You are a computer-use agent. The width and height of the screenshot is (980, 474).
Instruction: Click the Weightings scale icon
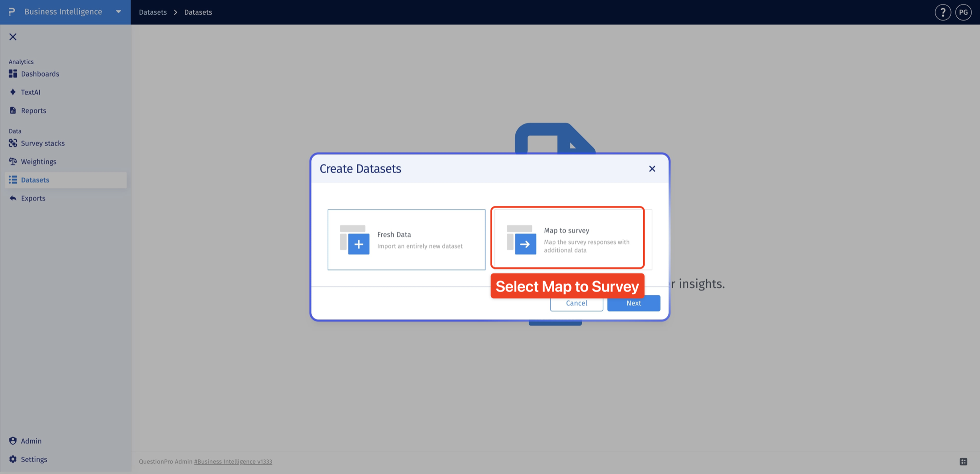click(13, 161)
